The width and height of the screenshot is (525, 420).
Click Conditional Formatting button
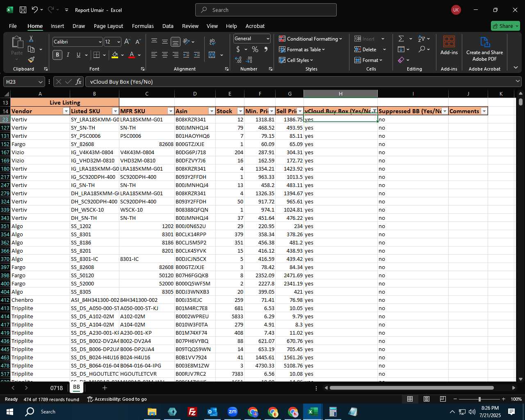tap(310, 39)
